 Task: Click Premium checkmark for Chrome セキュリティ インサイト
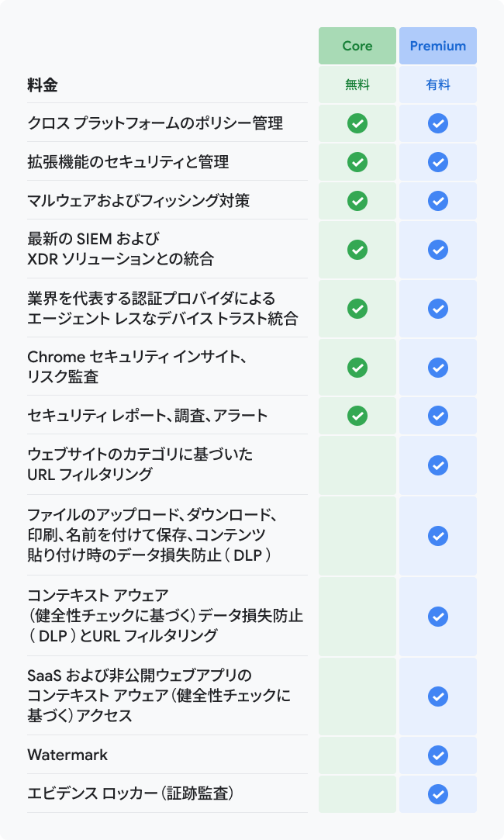pyautogui.click(x=438, y=367)
